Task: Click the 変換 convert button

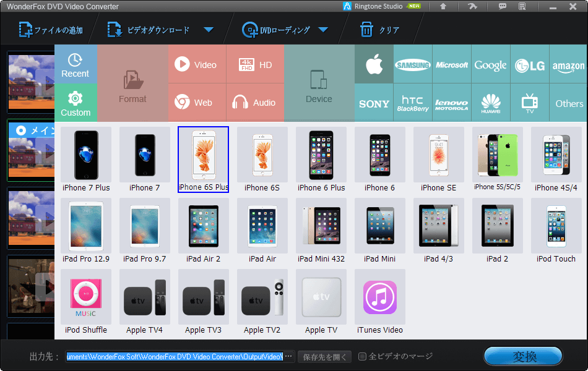Action: (x=523, y=356)
